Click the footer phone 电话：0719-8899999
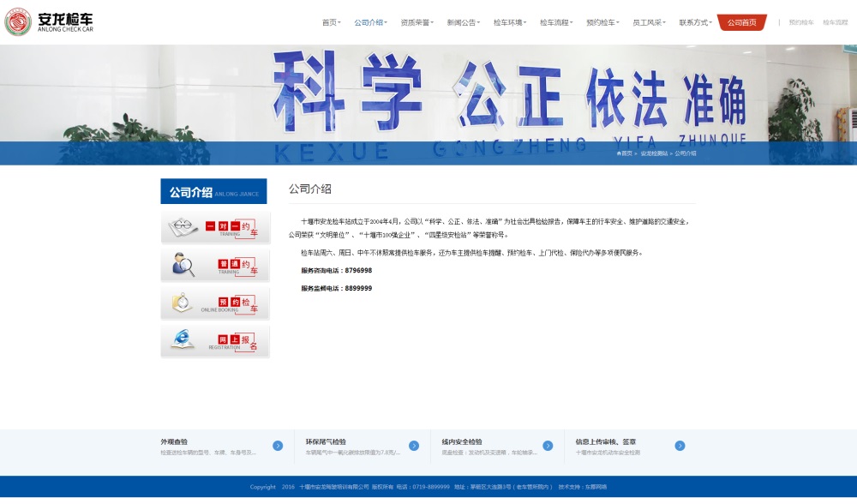Image resolution: width=857 pixels, height=504 pixels. click(x=423, y=487)
